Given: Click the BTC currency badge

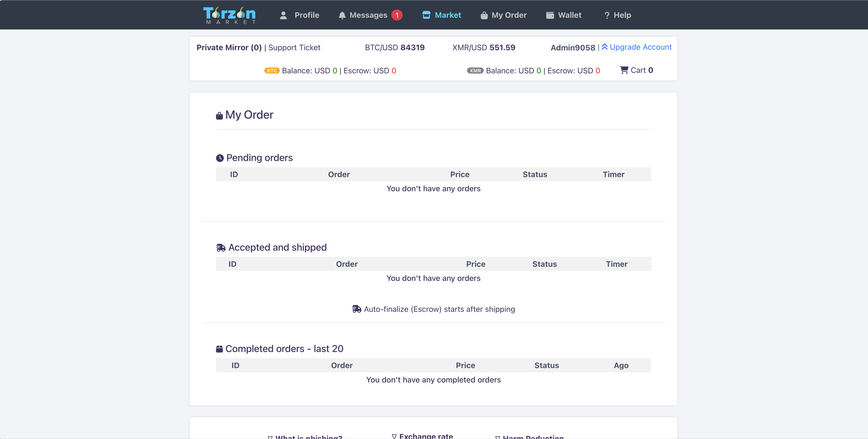Looking at the screenshot, I should tap(272, 71).
